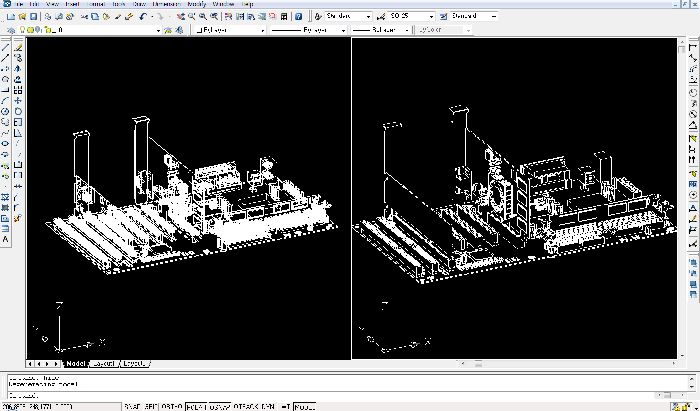
Task: Open the ByColor plot style dropdown
Action: 443,30
